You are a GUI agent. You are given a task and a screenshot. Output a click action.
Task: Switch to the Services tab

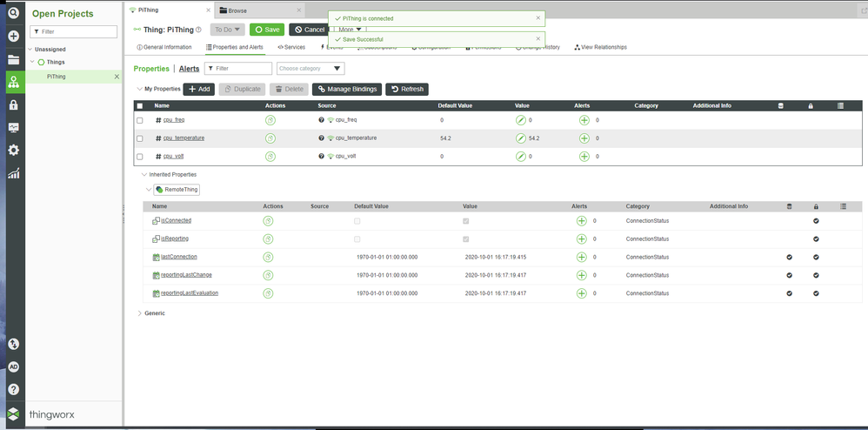[x=291, y=47]
